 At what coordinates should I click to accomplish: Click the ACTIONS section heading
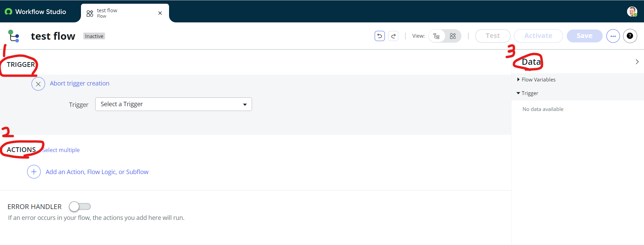coord(21,150)
